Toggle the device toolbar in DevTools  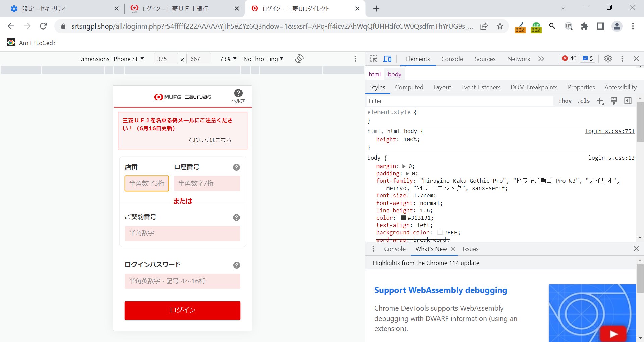tap(388, 59)
